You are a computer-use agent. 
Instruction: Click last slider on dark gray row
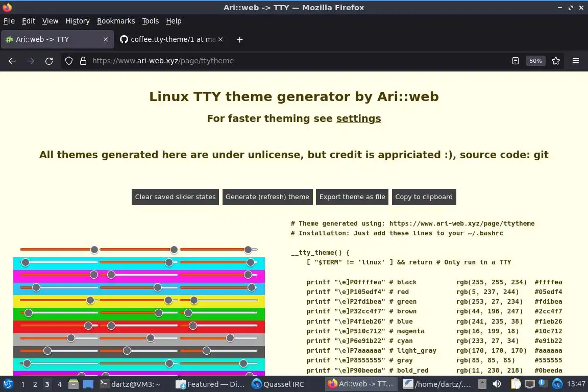(218, 351)
